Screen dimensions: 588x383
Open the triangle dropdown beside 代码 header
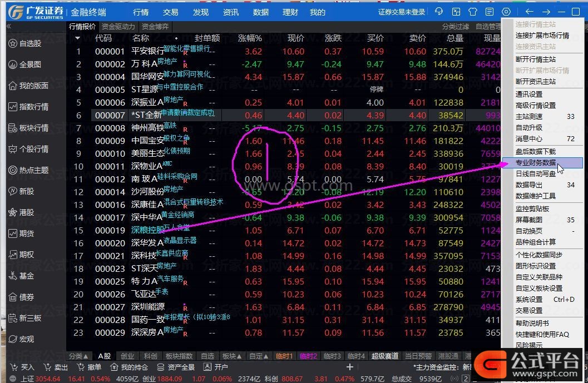point(78,38)
